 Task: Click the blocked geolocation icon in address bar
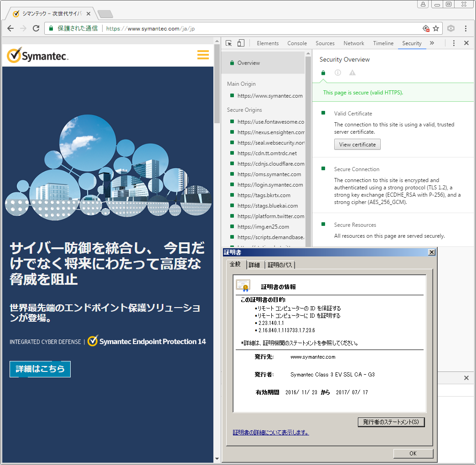point(426,28)
